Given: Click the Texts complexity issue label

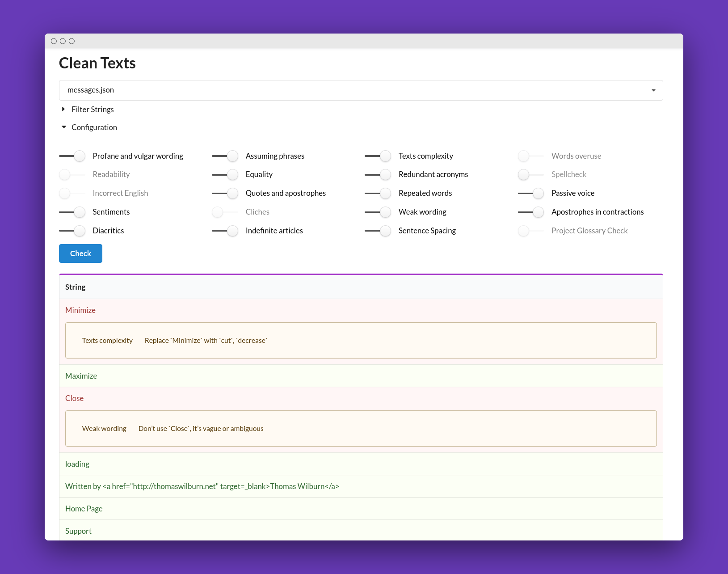Looking at the screenshot, I should [x=107, y=341].
